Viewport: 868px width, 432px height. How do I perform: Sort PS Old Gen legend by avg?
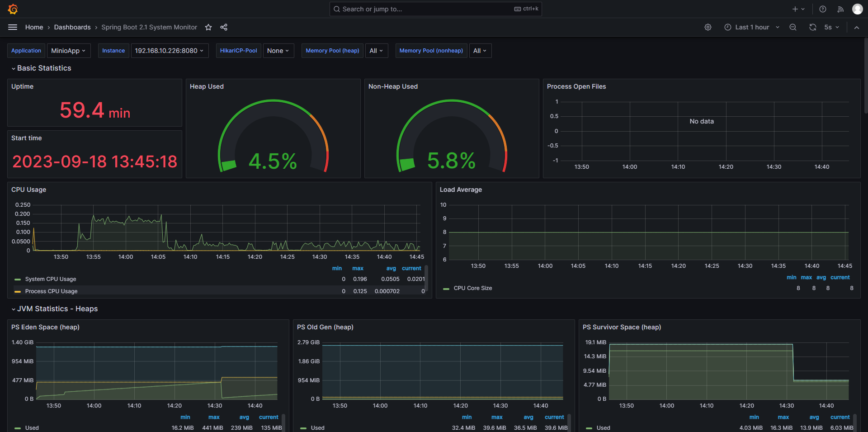point(528,417)
